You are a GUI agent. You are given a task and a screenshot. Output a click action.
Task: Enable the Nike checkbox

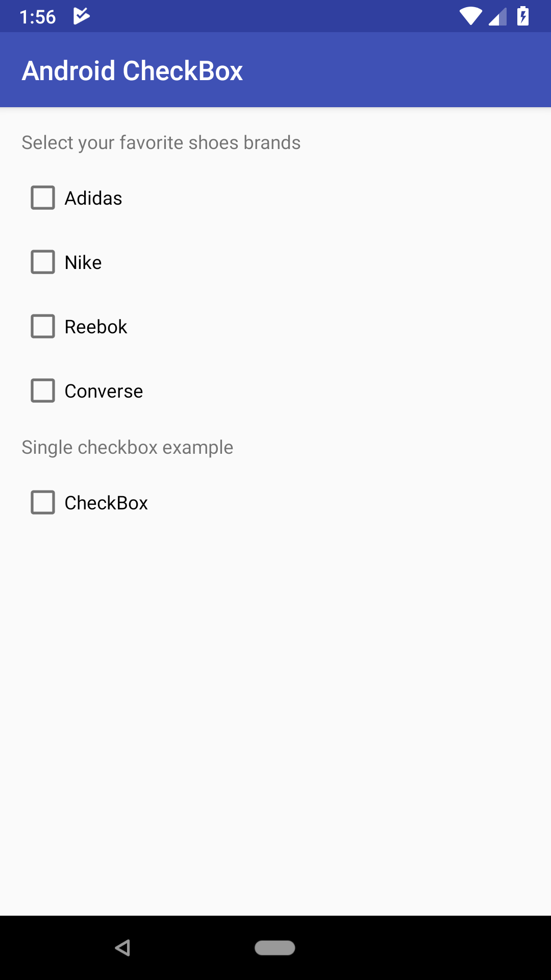[x=43, y=262]
